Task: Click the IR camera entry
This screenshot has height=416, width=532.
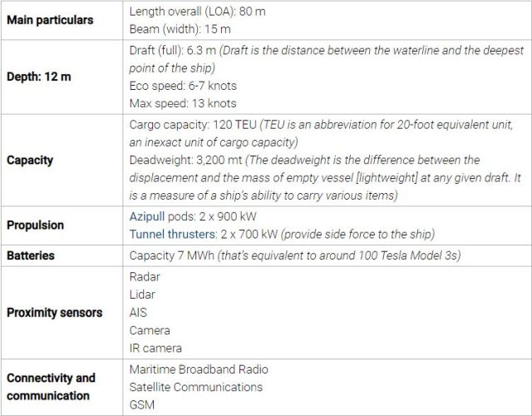Action: tap(155, 348)
